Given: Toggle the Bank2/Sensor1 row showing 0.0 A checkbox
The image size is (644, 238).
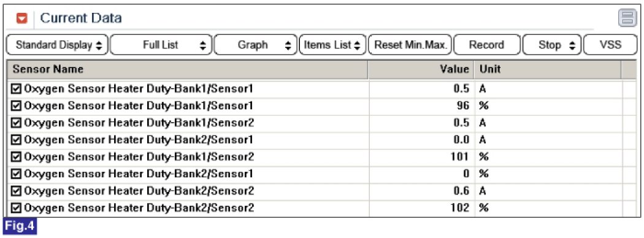Looking at the screenshot, I should (17, 140).
